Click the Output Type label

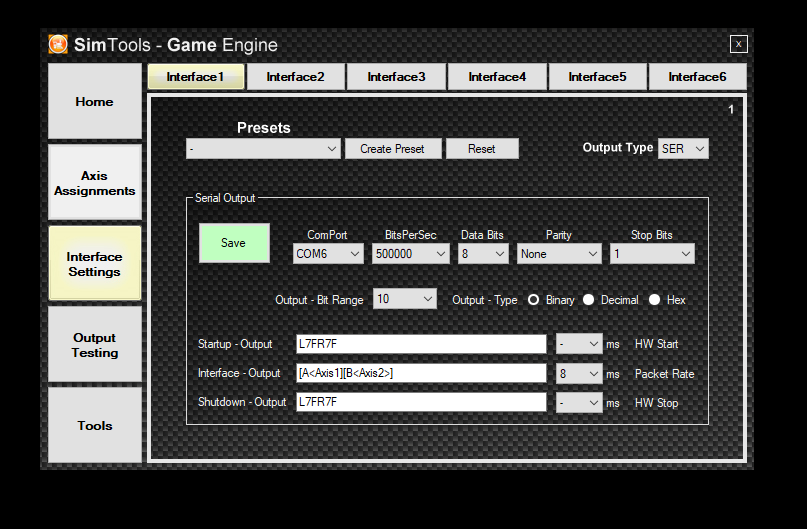click(618, 148)
